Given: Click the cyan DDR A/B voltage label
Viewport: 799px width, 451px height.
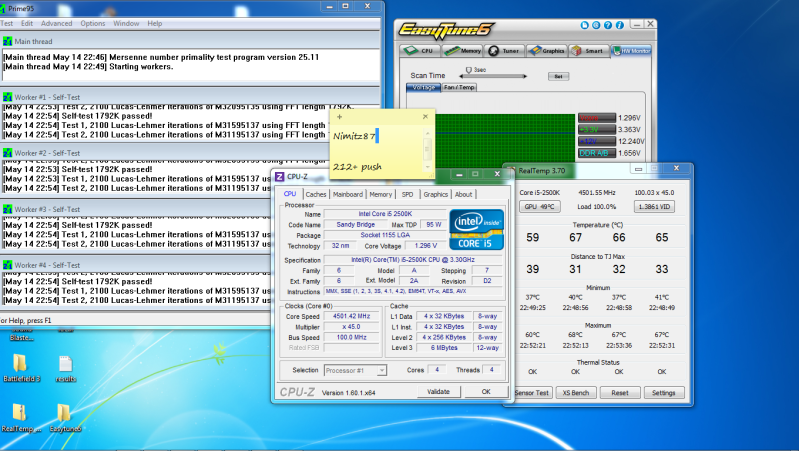Looking at the screenshot, I should 597,153.
